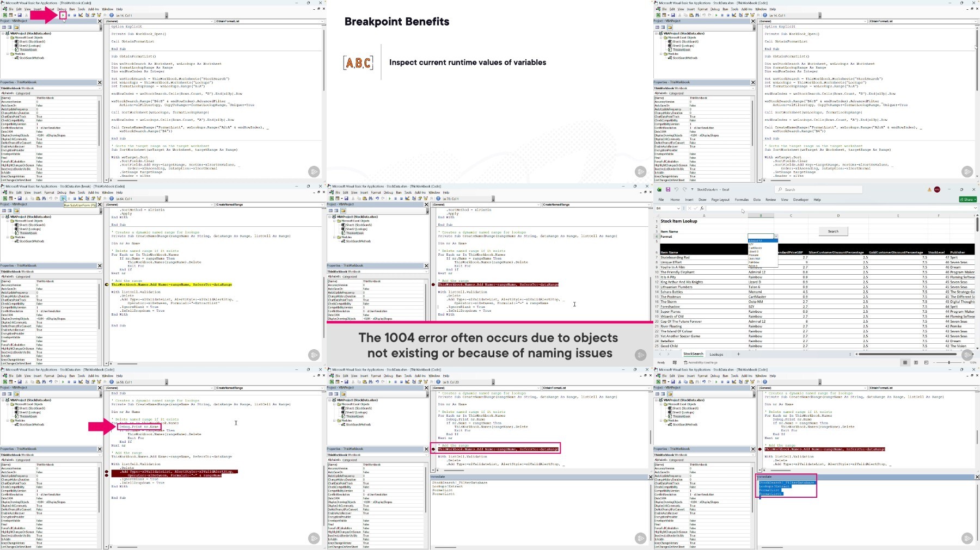The width and height of the screenshot is (980, 550).
Task: Click the Redo arrow in Excel's title bar
Action: point(684,189)
